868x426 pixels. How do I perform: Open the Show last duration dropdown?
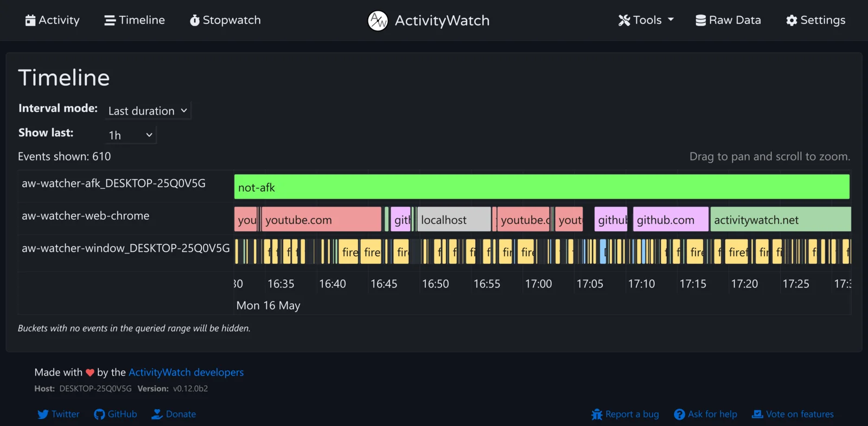coord(130,135)
